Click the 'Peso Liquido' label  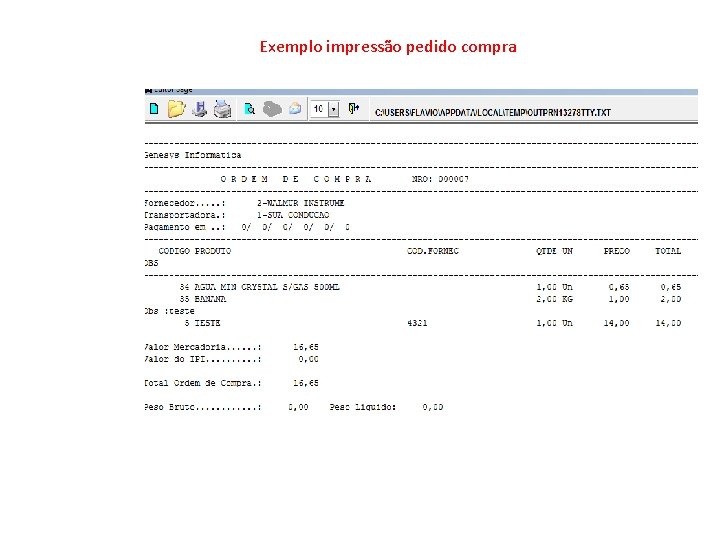(363, 407)
